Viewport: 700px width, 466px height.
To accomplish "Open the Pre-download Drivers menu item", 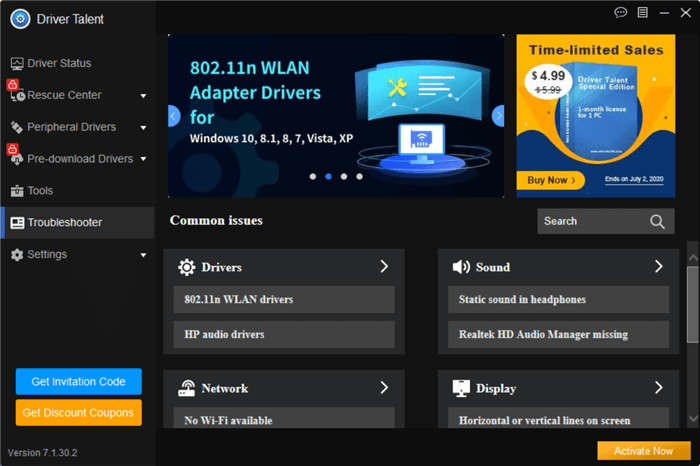I will (x=78, y=159).
